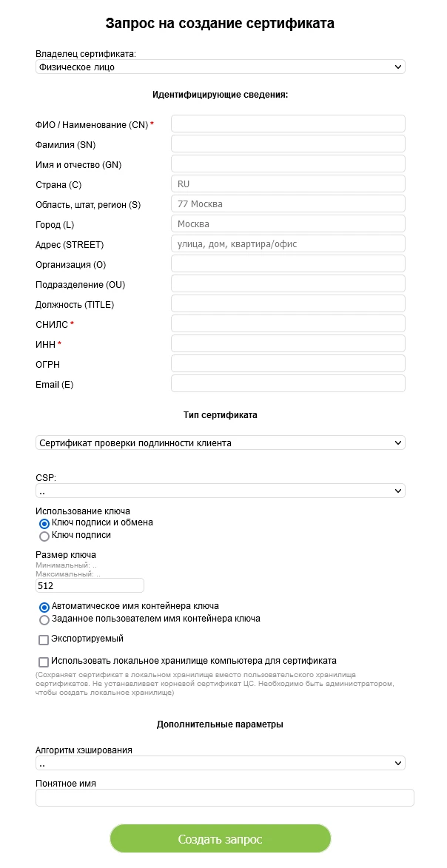447x868 pixels.
Task: Choose user-defined key container name option
Action: pos(44,619)
